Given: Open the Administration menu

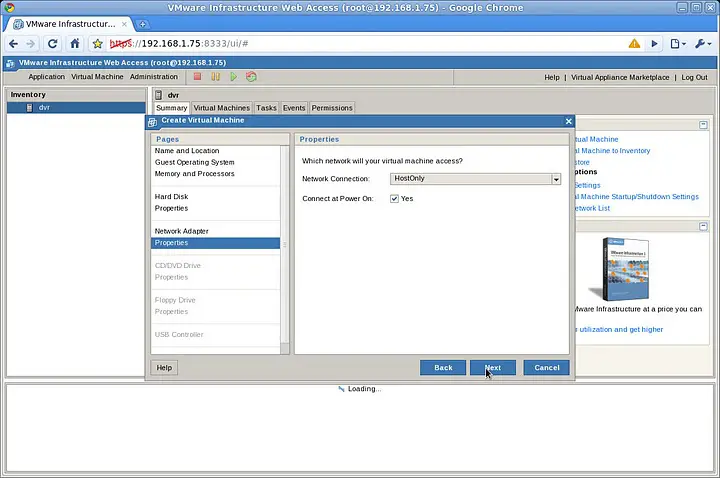Looking at the screenshot, I should [153, 77].
